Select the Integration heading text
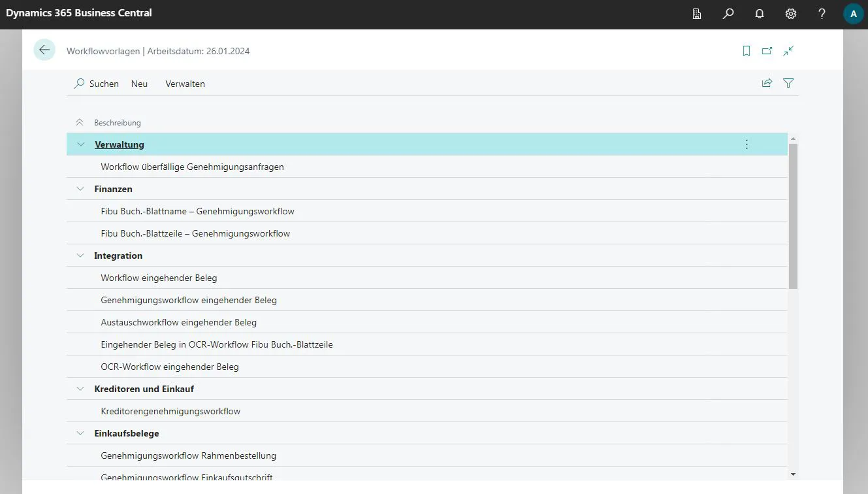This screenshot has height=494, width=868. click(x=118, y=255)
